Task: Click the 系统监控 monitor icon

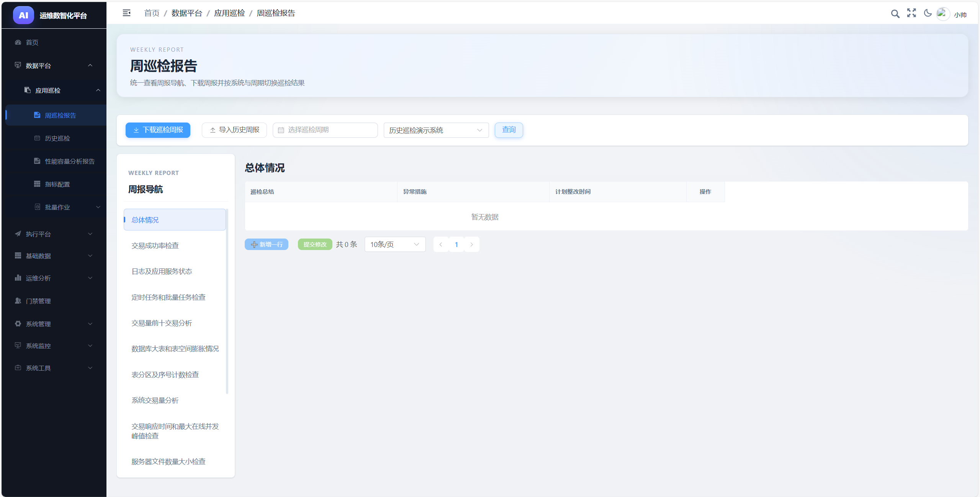Action: [18, 345]
